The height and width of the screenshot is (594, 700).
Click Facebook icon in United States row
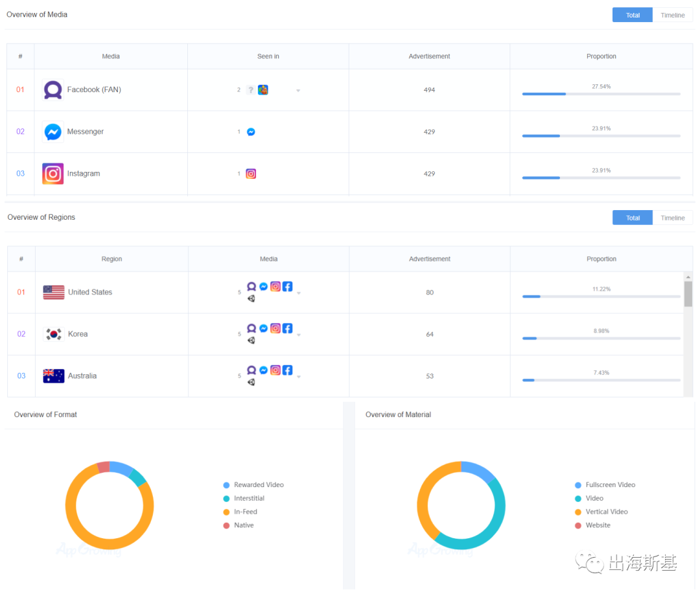coord(287,286)
